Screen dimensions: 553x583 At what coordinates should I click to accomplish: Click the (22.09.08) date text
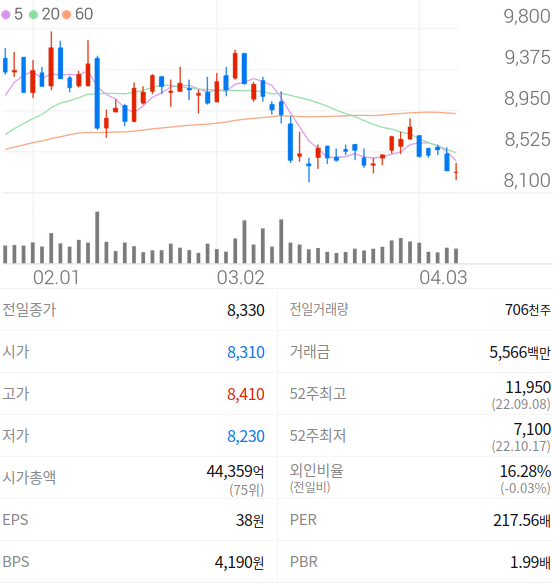pyautogui.click(x=521, y=404)
